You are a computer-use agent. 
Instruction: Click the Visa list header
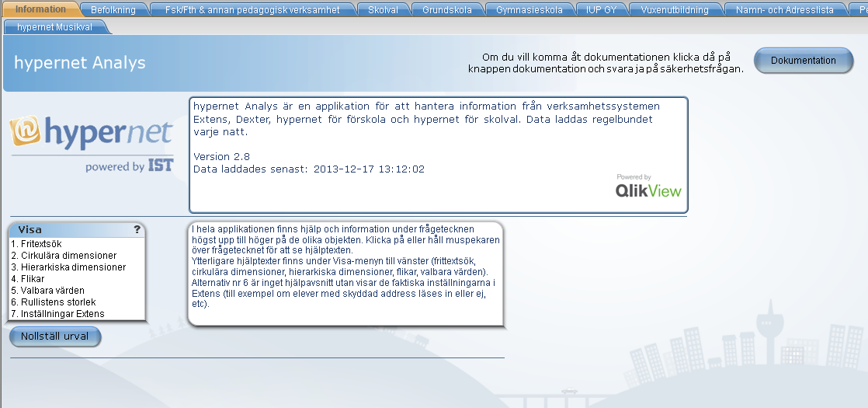tap(77, 229)
